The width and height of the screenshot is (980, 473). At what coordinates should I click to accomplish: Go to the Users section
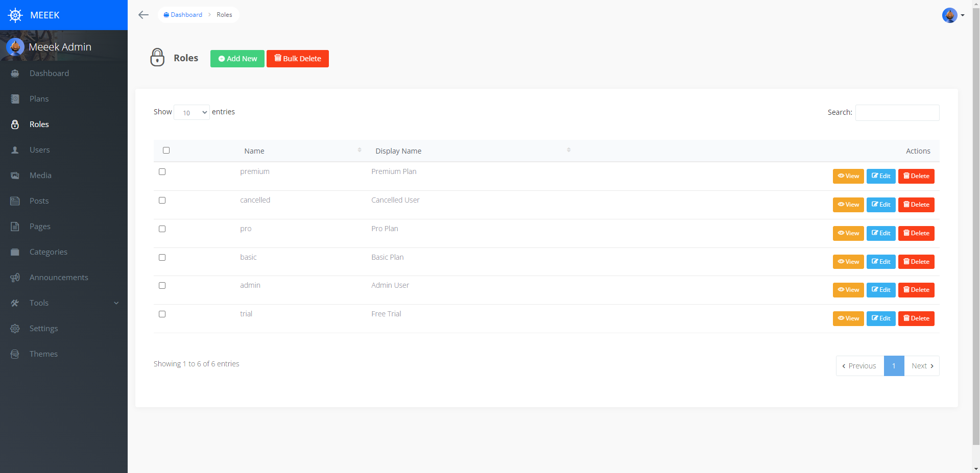click(x=39, y=150)
